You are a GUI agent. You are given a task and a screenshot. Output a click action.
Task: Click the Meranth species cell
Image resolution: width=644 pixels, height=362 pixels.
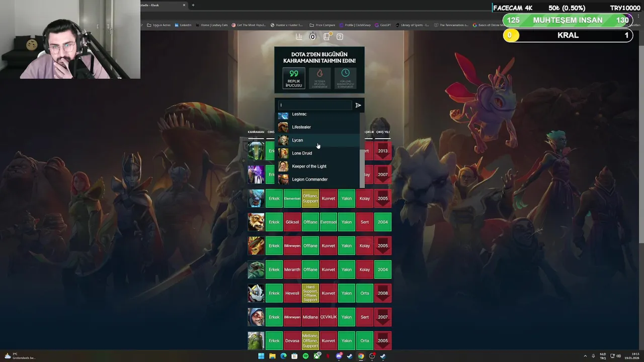(292, 269)
